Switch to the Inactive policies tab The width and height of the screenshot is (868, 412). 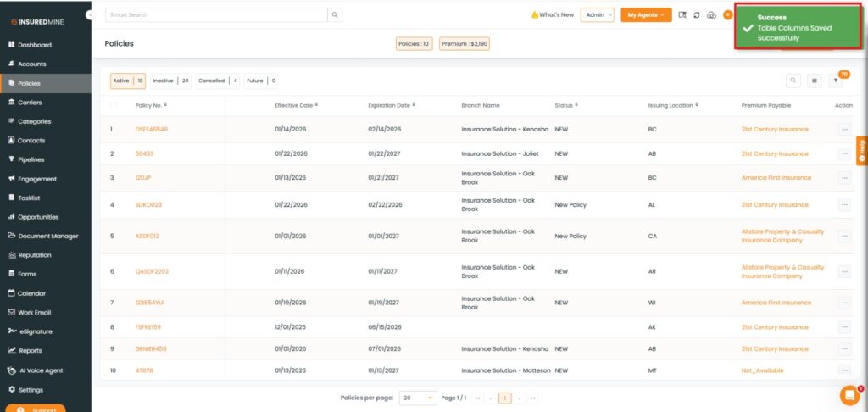coord(170,81)
